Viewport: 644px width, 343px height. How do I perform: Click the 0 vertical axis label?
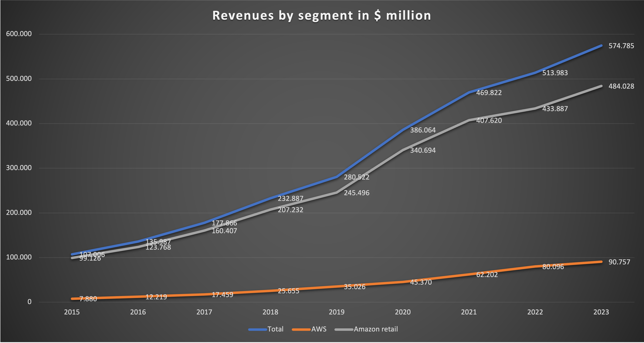[29, 302]
